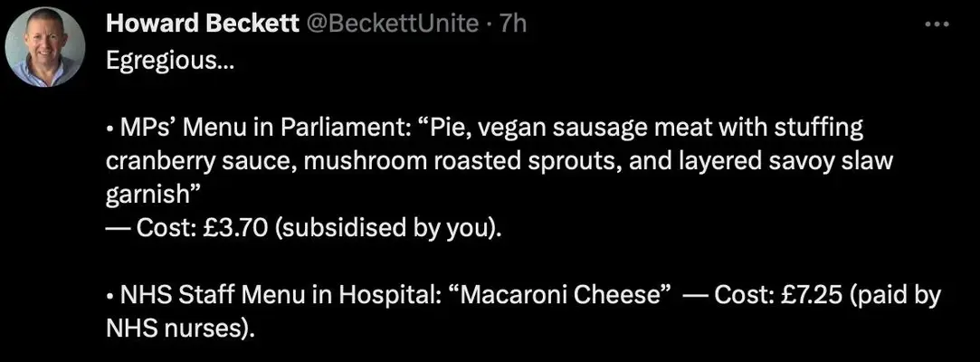Viewport: 980px width, 362px height.
Task: Open the three-dot more options menu
Action: 937,24
